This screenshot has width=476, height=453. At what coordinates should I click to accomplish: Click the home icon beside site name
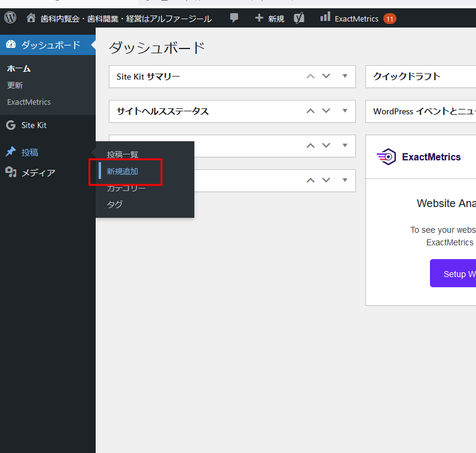[x=31, y=18]
